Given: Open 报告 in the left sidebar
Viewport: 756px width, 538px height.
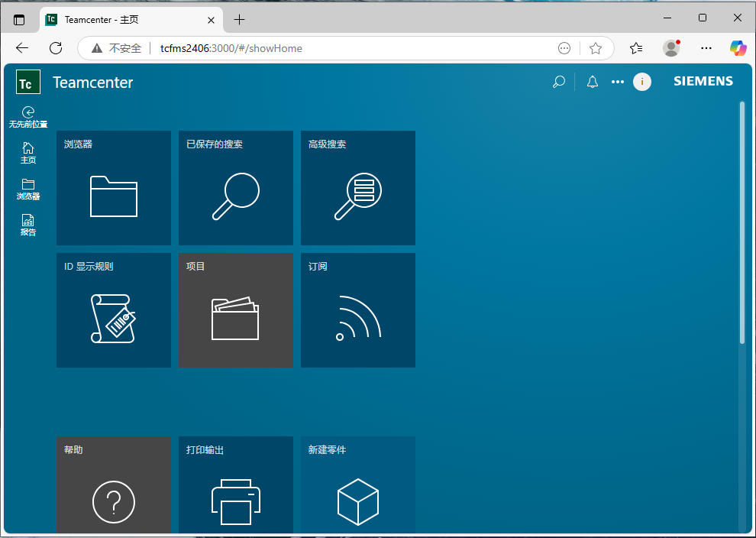Looking at the screenshot, I should [x=28, y=225].
